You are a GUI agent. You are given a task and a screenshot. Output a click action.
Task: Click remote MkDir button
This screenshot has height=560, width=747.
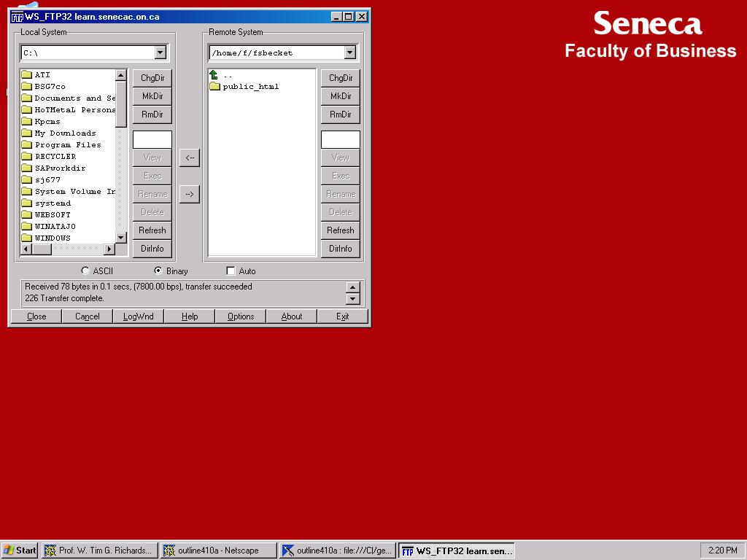pyautogui.click(x=341, y=96)
